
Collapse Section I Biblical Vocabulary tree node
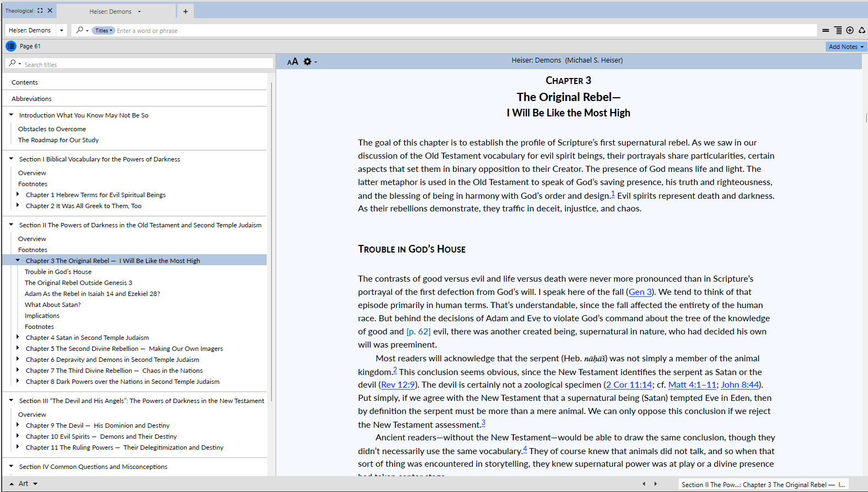pyautogui.click(x=11, y=159)
